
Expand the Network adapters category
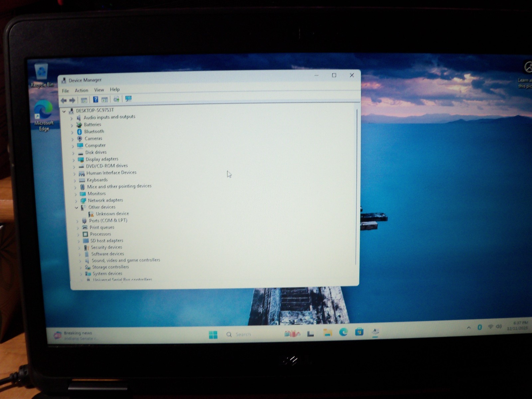point(76,201)
